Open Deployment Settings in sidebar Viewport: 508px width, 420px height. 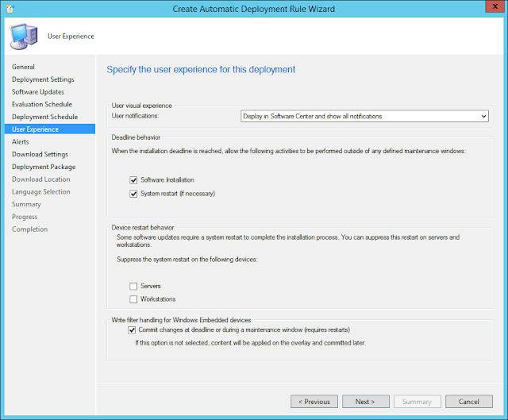pos(43,79)
